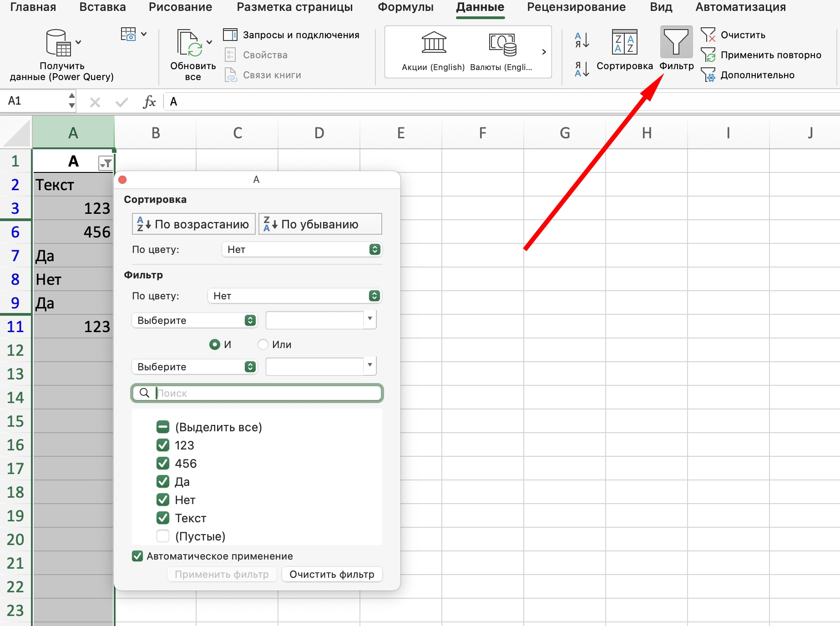Select the Или radio button
This screenshot has width=840, height=626.
point(263,344)
